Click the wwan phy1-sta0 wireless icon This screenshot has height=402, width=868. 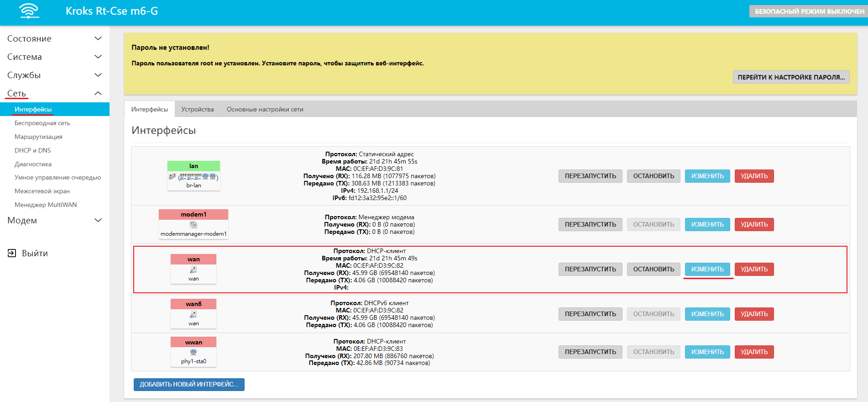(193, 352)
